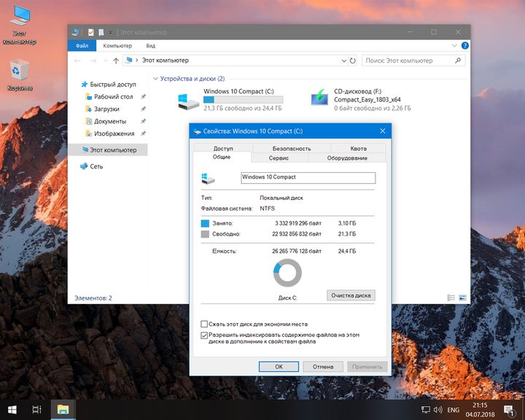Click the New folder quick access icon
The image size is (525, 420).
(x=101, y=32)
